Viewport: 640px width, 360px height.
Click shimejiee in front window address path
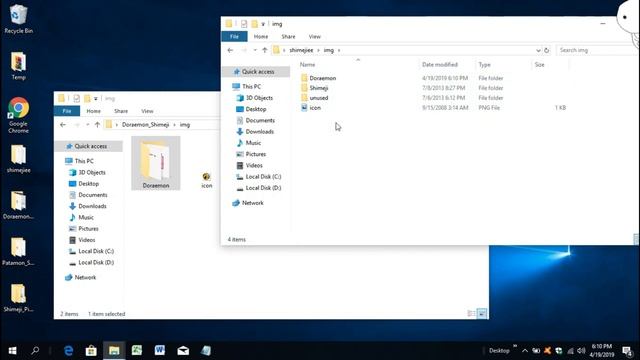coord(301,50)
